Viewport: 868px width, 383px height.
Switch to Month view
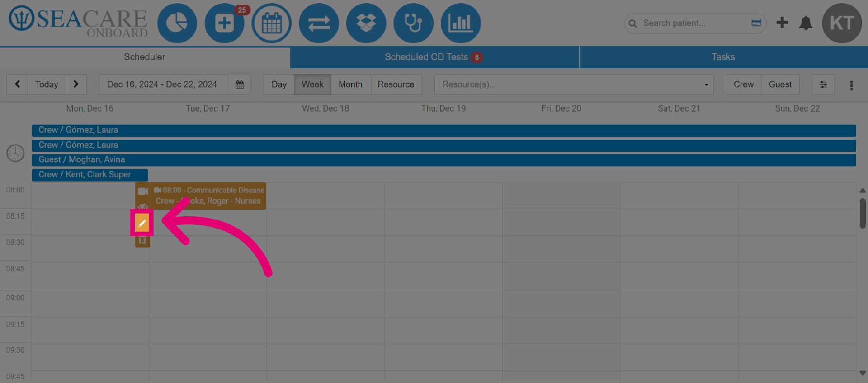350,84
